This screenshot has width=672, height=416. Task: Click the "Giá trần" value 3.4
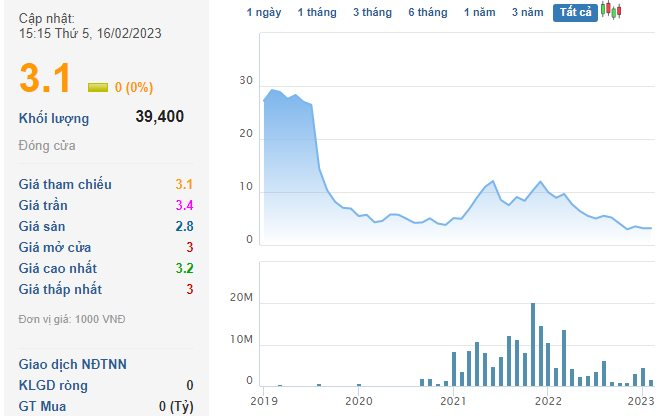[184, 205]
